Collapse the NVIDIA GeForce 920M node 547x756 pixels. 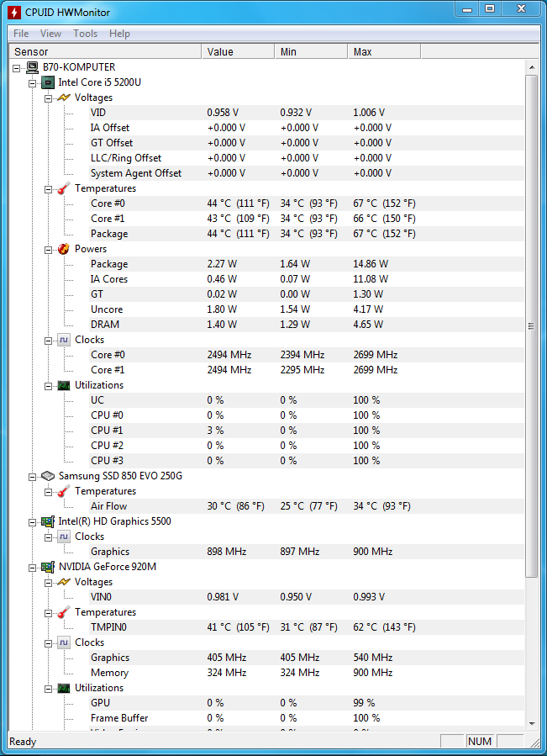[32, 568]
